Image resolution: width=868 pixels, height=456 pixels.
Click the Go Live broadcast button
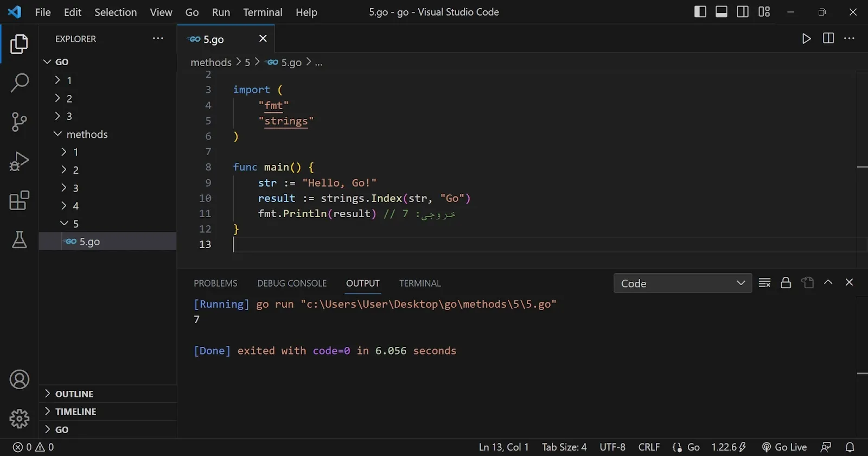click(784, 447)
